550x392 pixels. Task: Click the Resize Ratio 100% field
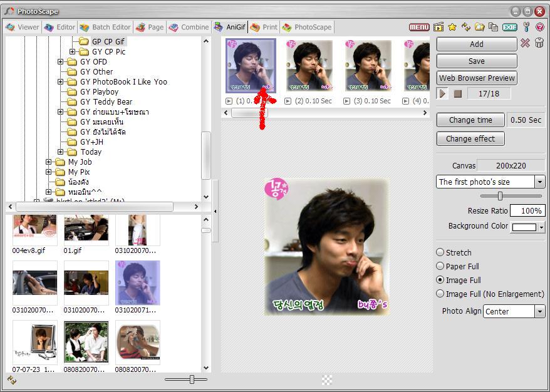(x=527, y=211)
